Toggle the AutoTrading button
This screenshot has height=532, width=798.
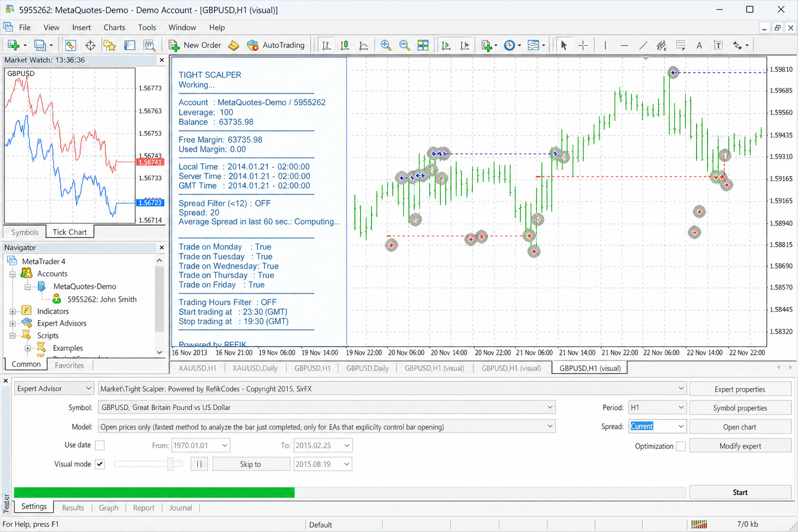(x=276, y=45)
